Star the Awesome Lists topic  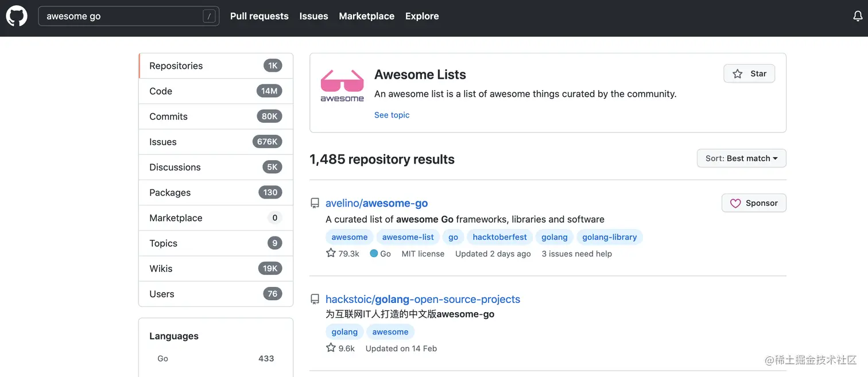point(749,73)
